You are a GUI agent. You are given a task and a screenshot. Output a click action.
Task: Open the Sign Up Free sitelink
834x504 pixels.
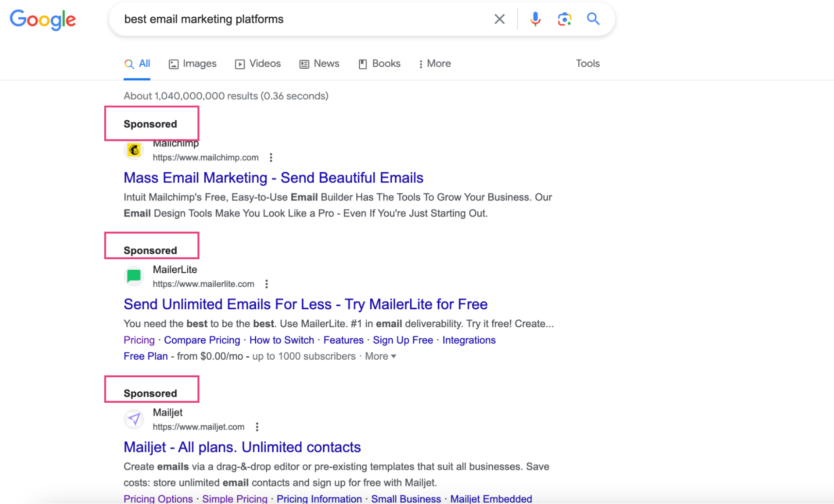[x=403, y=340]
